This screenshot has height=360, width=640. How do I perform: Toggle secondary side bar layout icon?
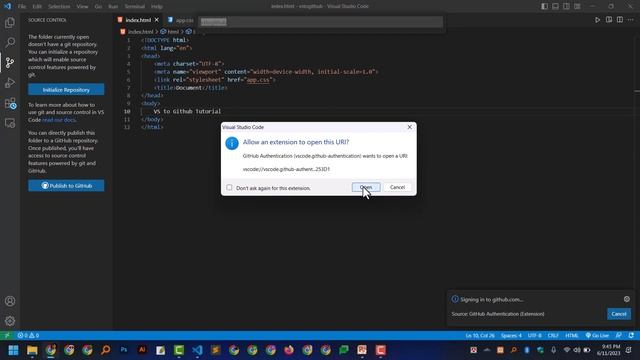point(567,6)
